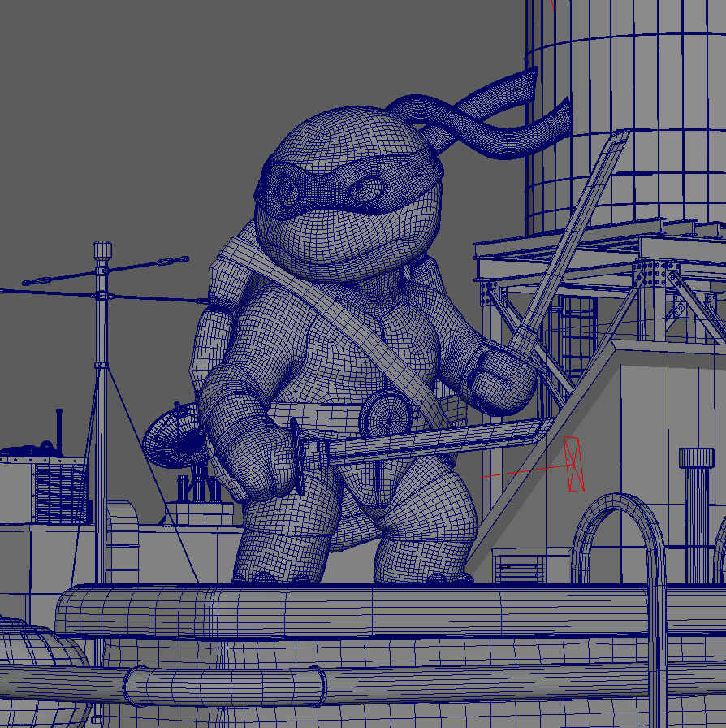Image resolution: width=726 pixels, height=728 pixels.
Task: Select the large pipe under the turtle's feet
Action: pyautogui.click(x=352, y=610)
